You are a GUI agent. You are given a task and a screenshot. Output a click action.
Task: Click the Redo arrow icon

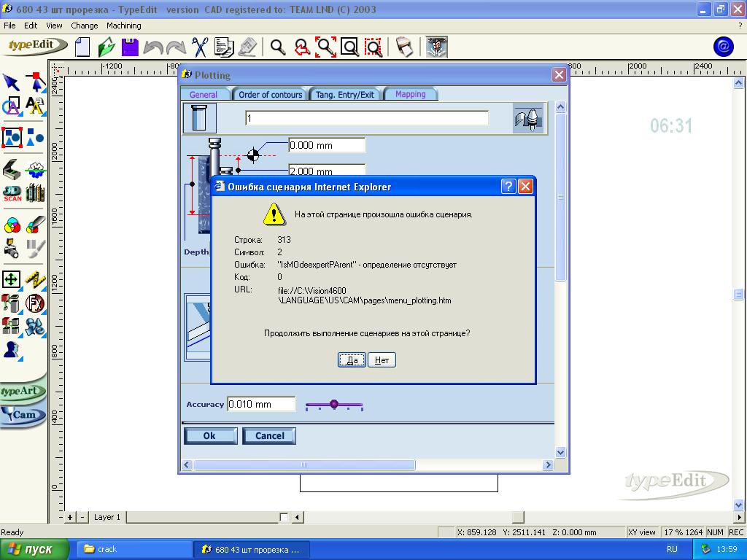177,47
